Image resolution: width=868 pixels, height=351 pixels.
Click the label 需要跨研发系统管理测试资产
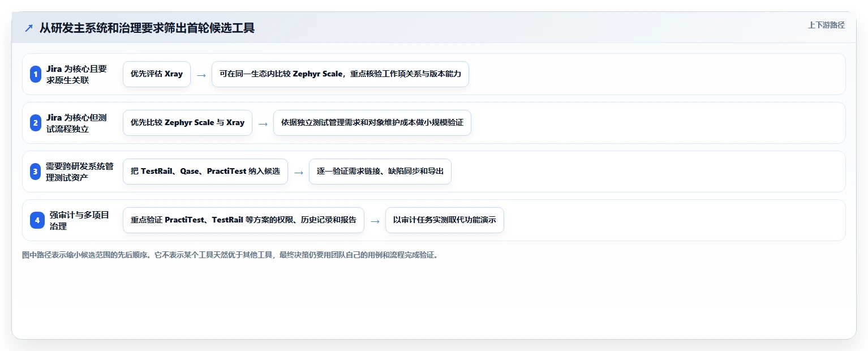point(80,172)
